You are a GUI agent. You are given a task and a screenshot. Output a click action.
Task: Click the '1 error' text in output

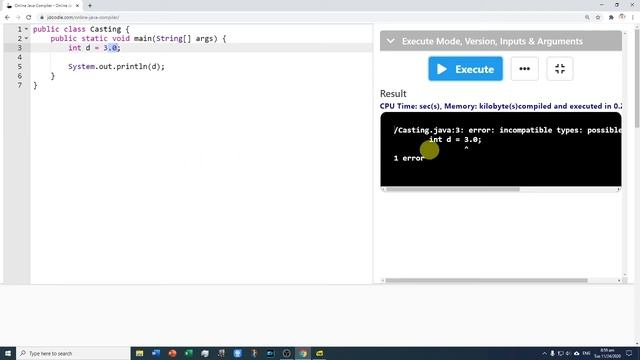[x=409, y=158]
